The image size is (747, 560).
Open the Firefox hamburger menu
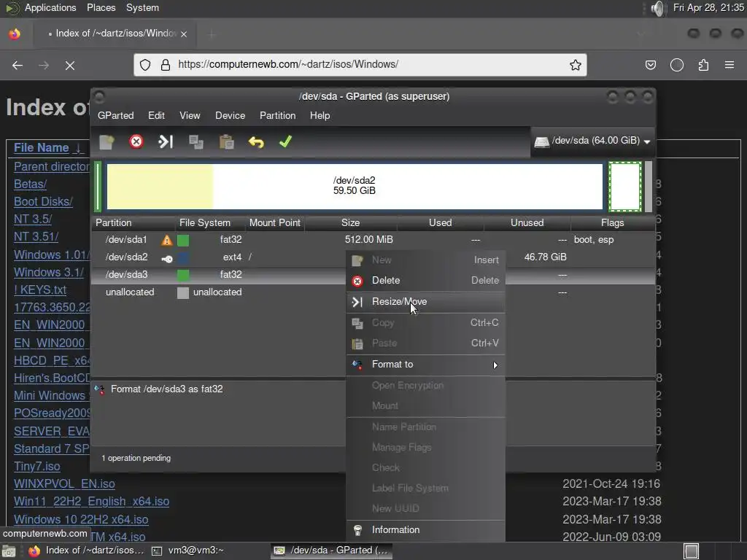pos(729,65)
